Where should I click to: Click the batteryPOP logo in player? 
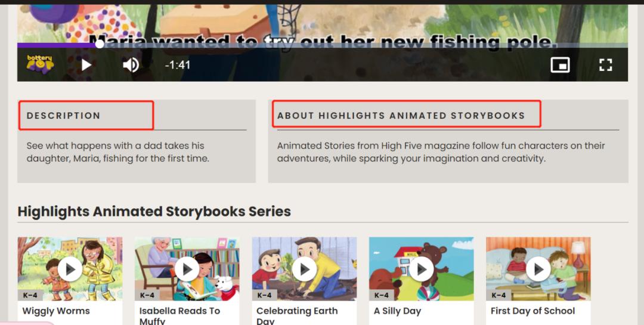[40, 63]
